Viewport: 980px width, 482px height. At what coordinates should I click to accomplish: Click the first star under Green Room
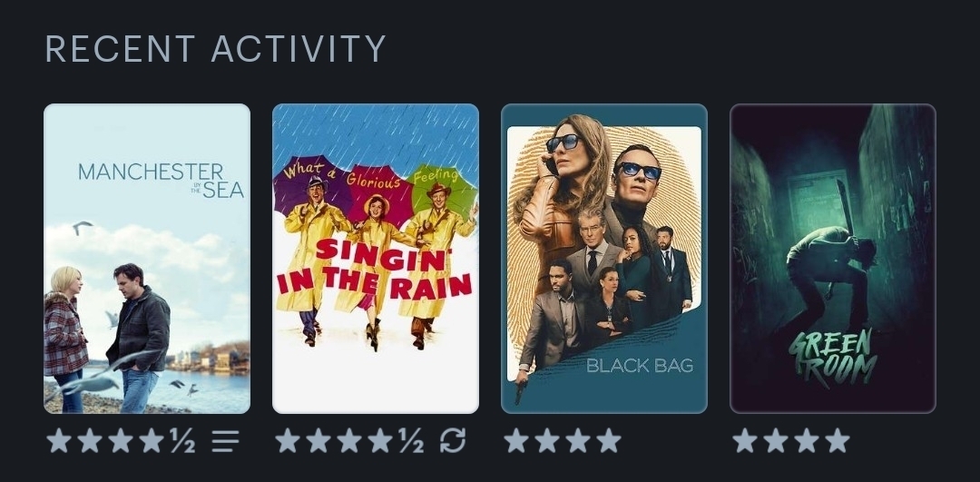(745, 441)
